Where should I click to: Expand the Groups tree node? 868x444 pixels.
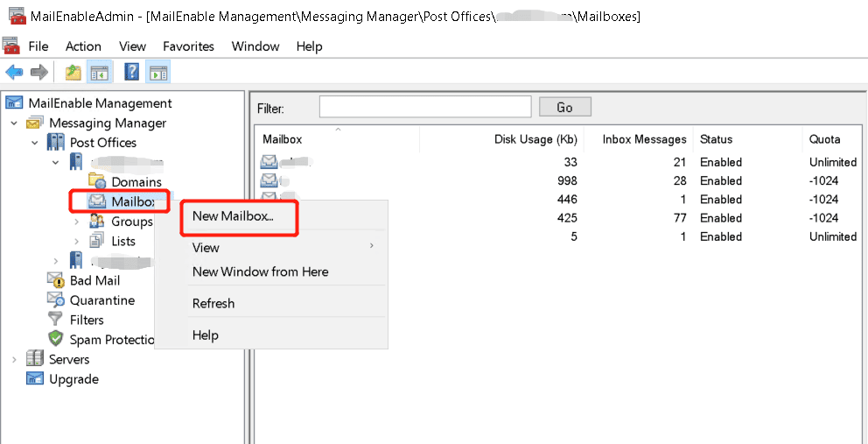click(x=76, y=222)
